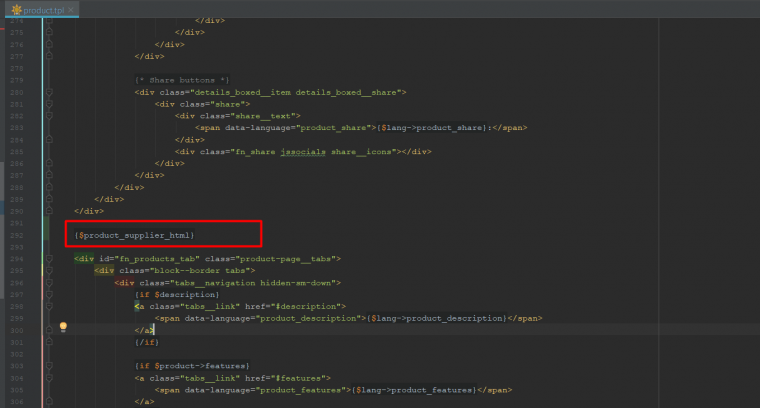
Task: Click line number 279 in the gutter
Action: (17, 80)
